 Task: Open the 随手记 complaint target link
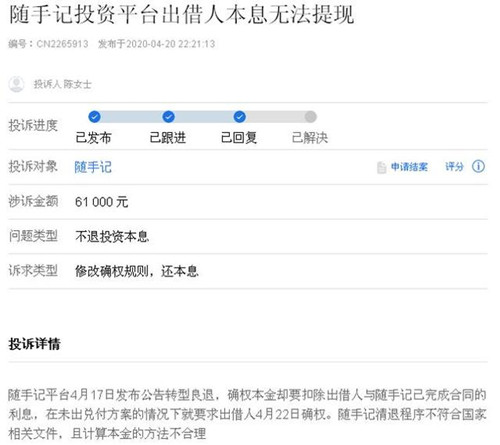coord(93,167)
